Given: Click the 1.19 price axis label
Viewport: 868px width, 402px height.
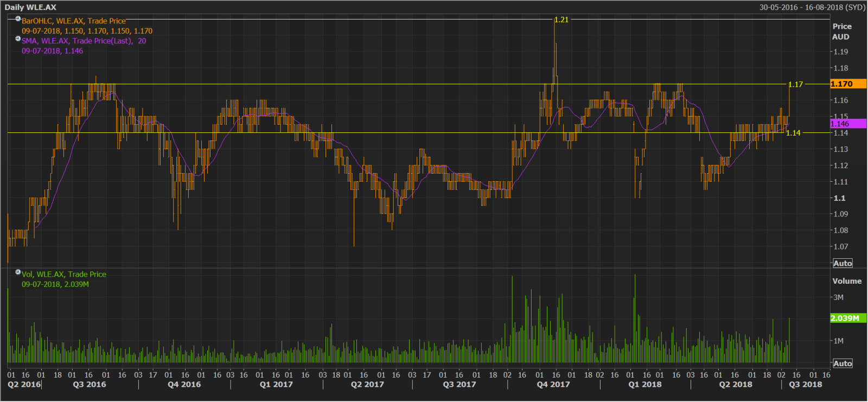Looking at the screenshot, I should click(x=841, y=52).
